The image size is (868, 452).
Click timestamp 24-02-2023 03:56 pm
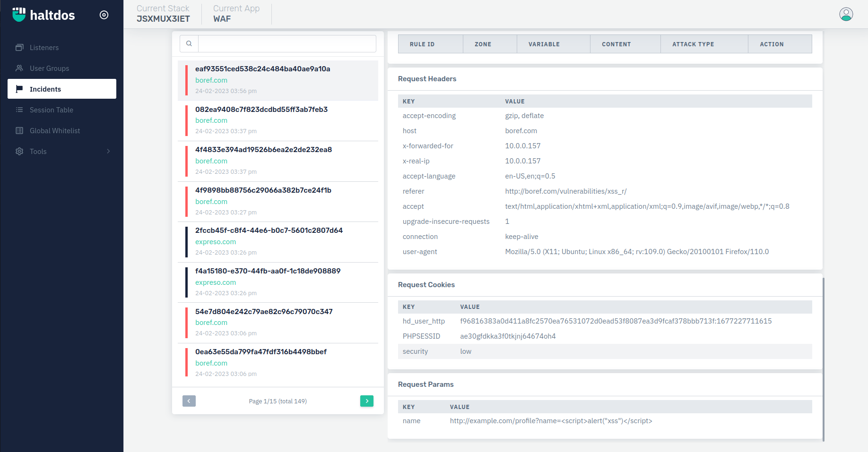(226, 91)
